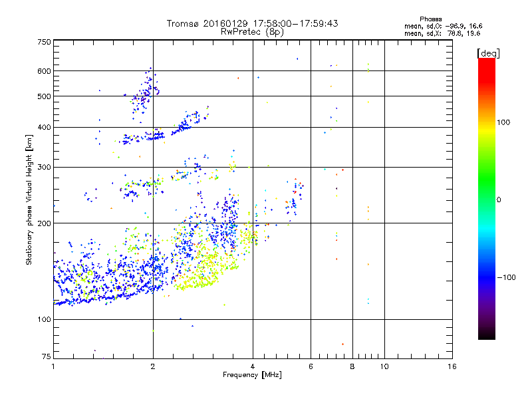Click the y-axis tick label '400'
This screenshot has width=532, height=399.
44,127
